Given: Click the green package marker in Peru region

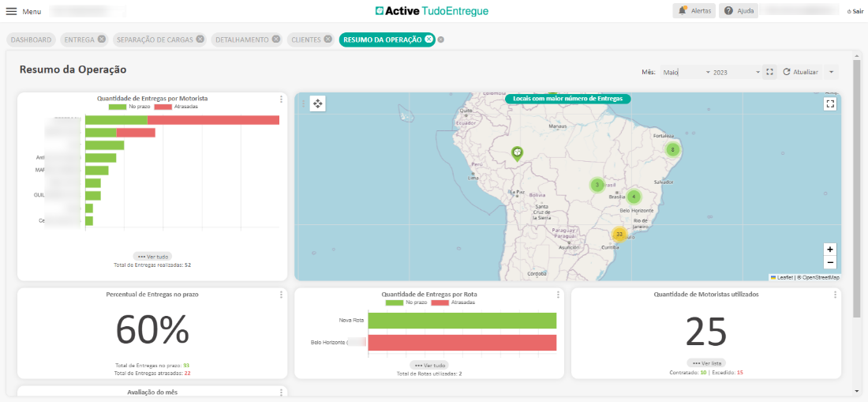Looking at the screenshot, I should pyautogui.click(x=517, y=153).
